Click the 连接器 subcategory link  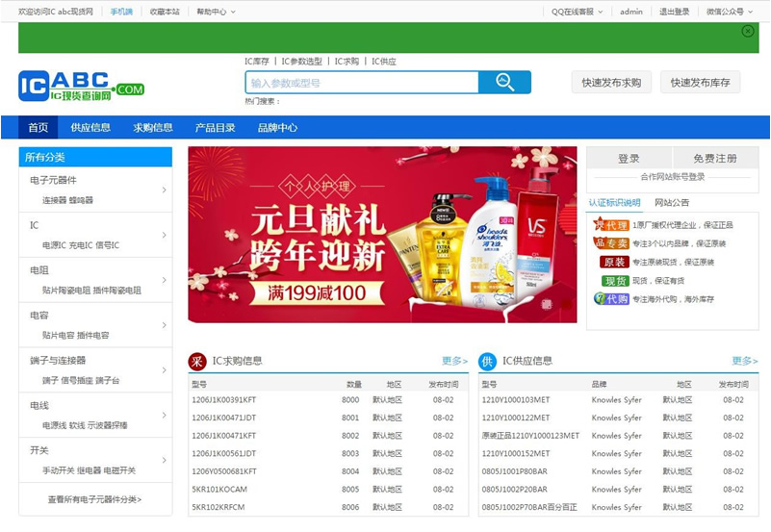tap(54, 200)
